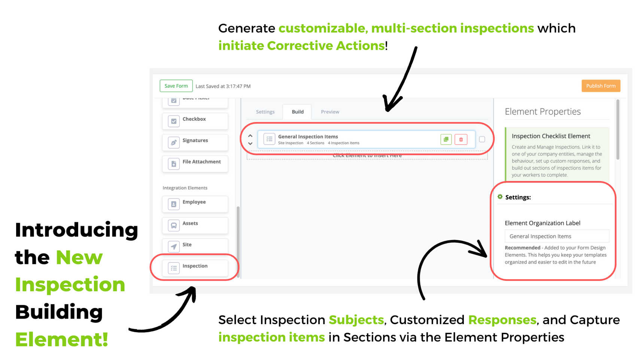Click the down arrow beside General Inspection Items
644x362 pixels.
(x=250, y=143)
